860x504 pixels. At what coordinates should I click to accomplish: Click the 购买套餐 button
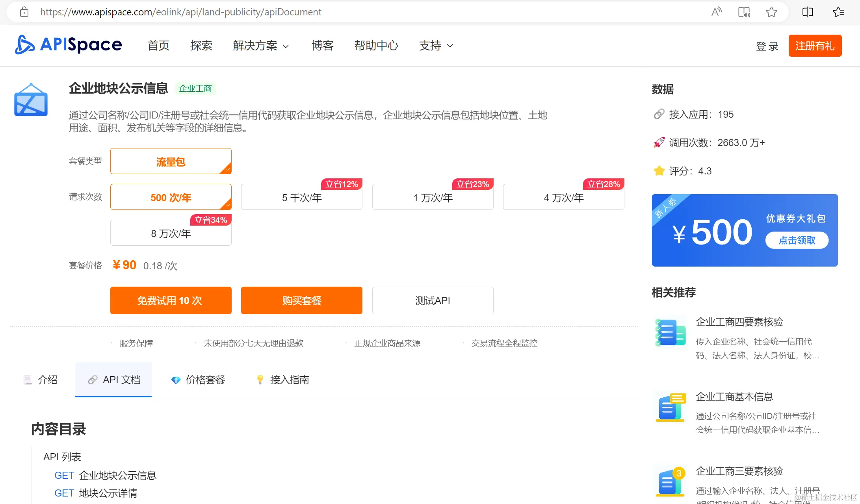click(x=301, y=300)
